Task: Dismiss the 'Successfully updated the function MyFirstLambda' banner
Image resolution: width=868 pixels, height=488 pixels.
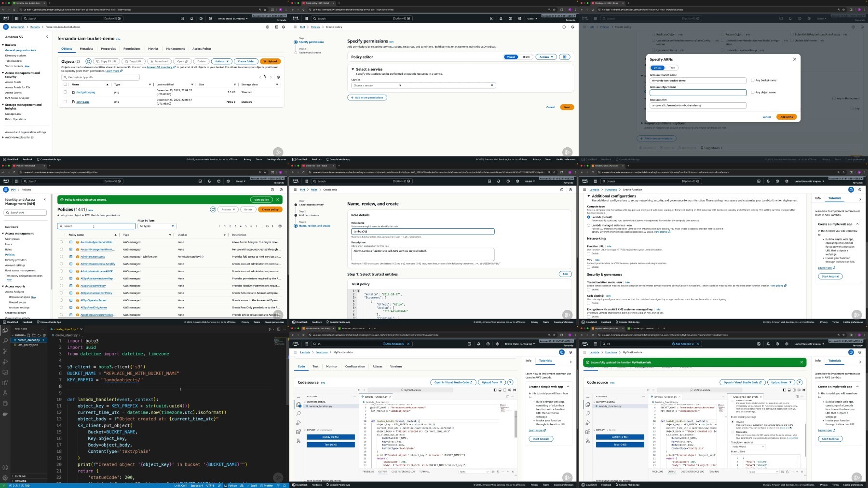Action: (801, 362)
